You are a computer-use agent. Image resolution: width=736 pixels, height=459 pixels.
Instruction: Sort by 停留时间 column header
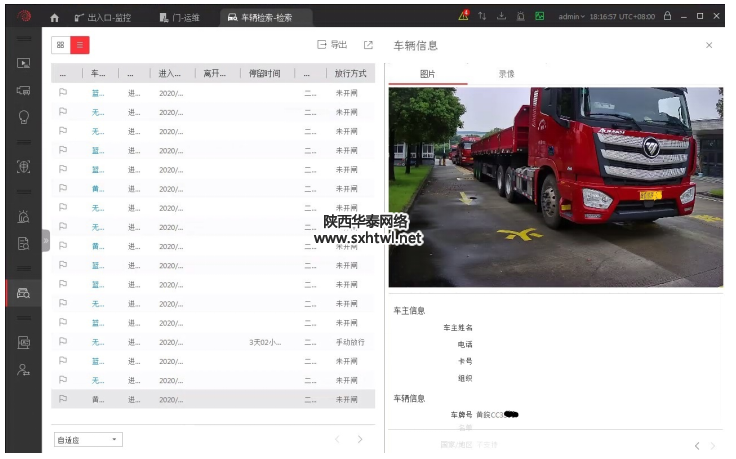pos(265,74)
